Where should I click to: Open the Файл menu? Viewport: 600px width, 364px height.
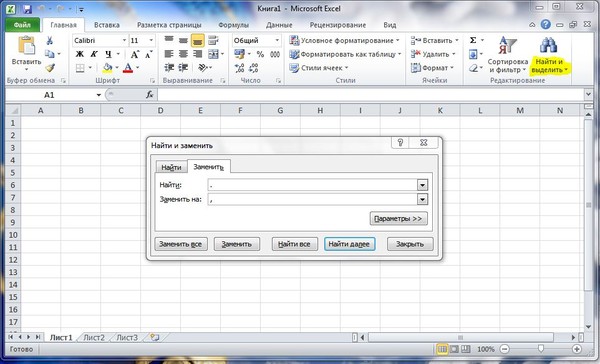pyautogui.click(x=22, y=25)
